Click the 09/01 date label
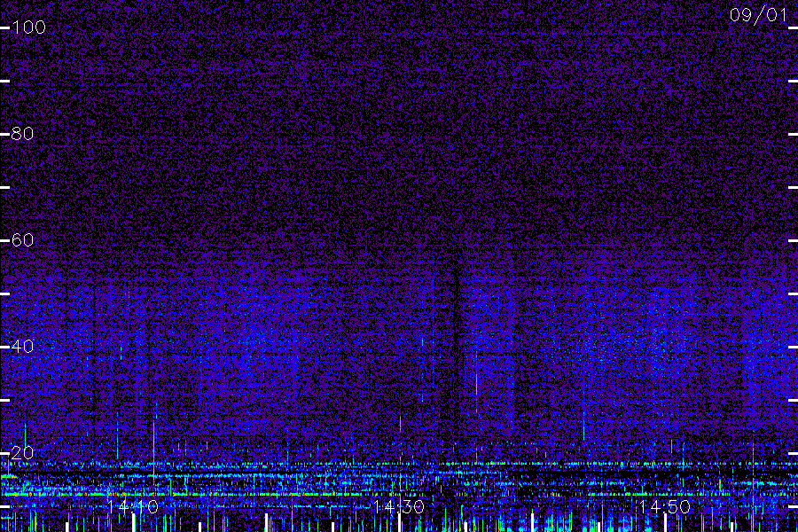This screenshot has width=798, height=532. pos(758,15)
